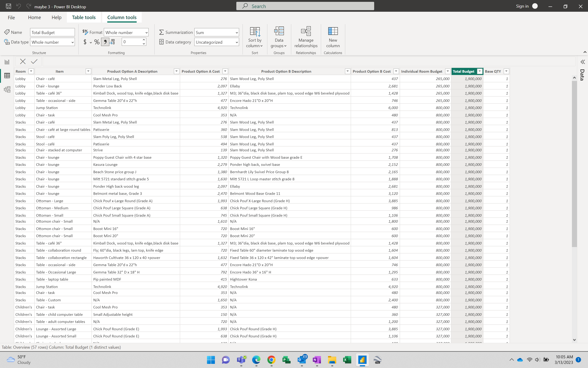Screen dimensions: 588x368
Task: Open Data groups menu
Action: tap(279, 37)
